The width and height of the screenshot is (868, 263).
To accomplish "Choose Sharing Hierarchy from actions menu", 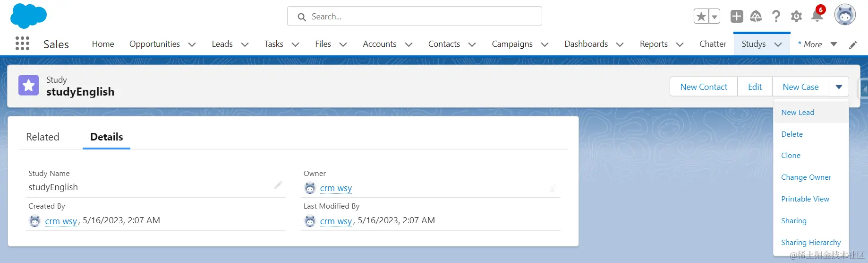I will coord(811,243).
